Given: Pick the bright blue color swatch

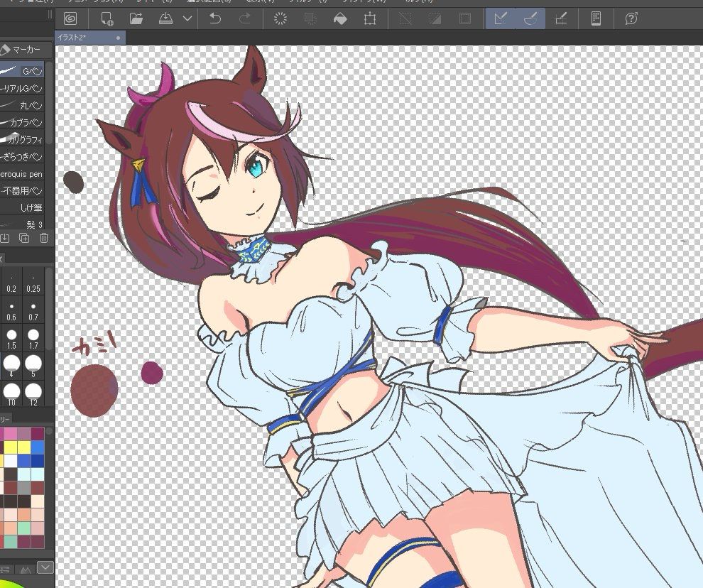Looking at the screenshot, I should [37, 447].
